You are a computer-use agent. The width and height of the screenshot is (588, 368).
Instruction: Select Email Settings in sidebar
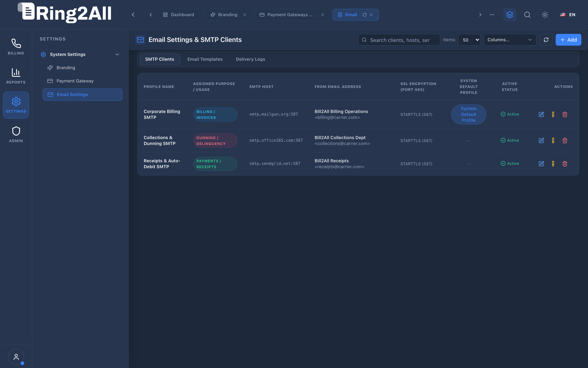[x=82, y=94]
